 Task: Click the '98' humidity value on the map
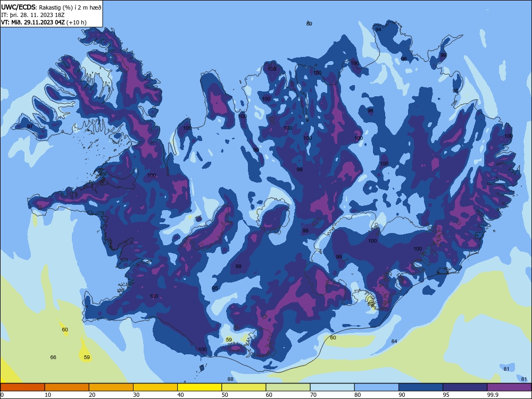(x=370, y=111)
